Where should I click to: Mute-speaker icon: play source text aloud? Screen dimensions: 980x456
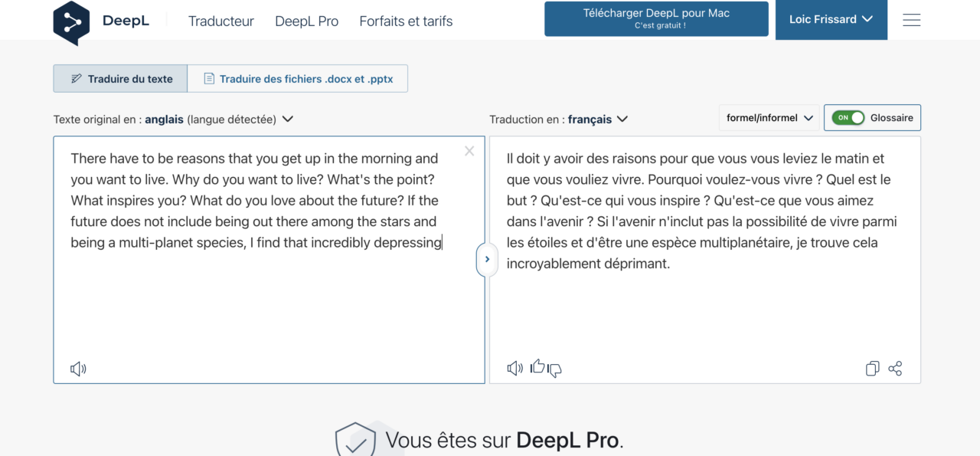77,369
